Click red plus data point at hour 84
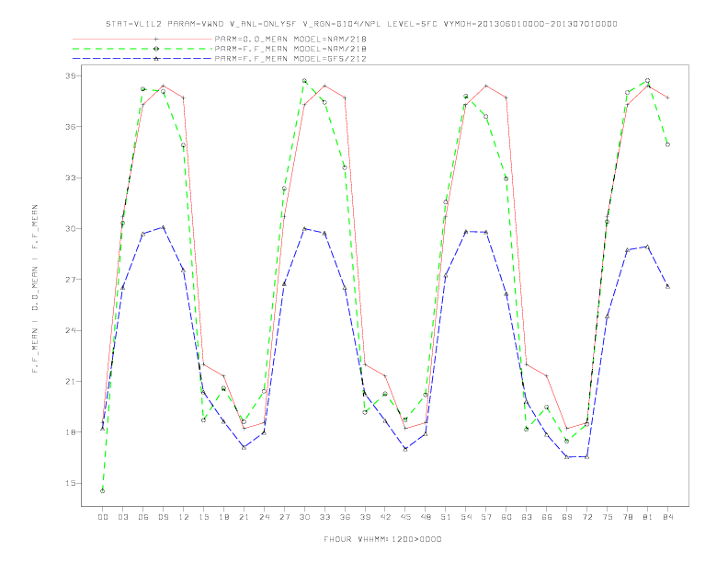Screen dimensions: 728x563 pyautogui.click(x=667, y=98)
